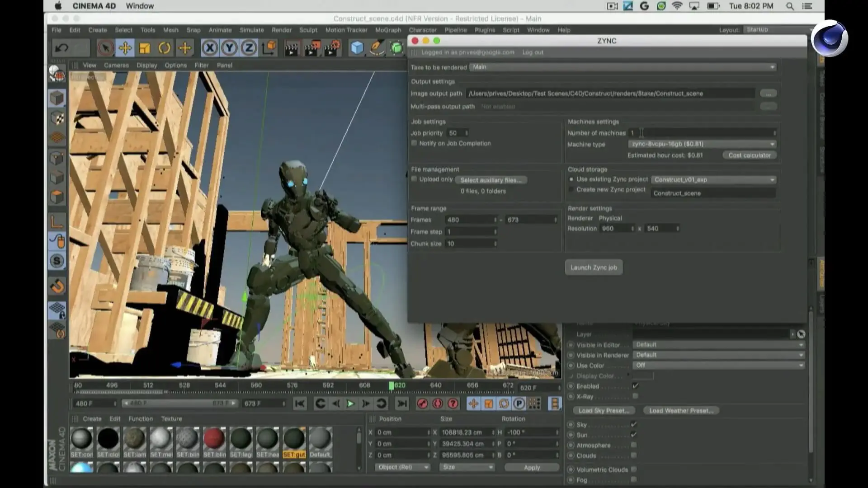868x488 pixels.
Task: Open the Size mode dropdown
Action: click(467, 467)
